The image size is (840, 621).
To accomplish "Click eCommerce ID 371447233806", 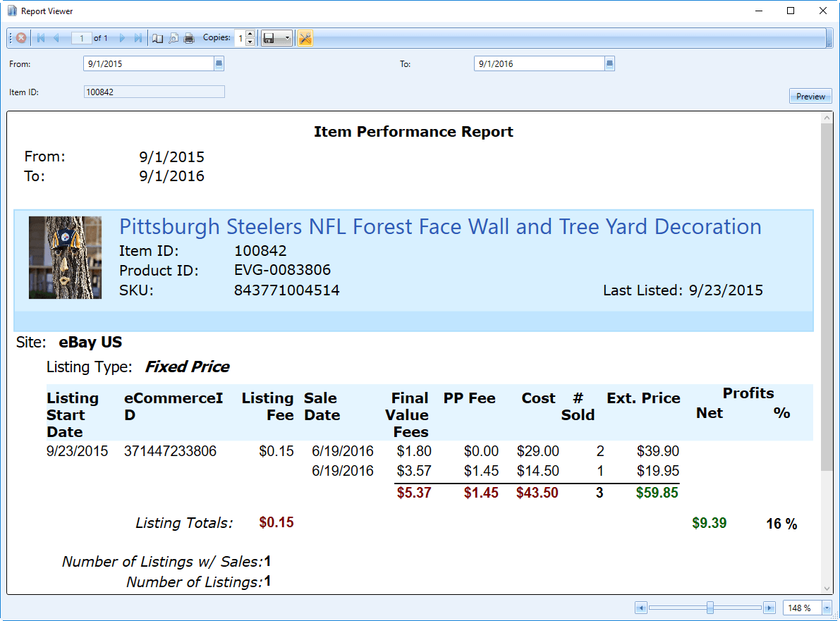I will 171,451.
